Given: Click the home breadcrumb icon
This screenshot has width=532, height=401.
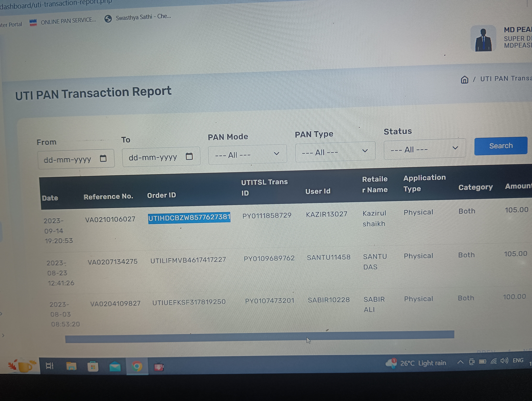Looking at the screenshot, I should pos(464,80).
